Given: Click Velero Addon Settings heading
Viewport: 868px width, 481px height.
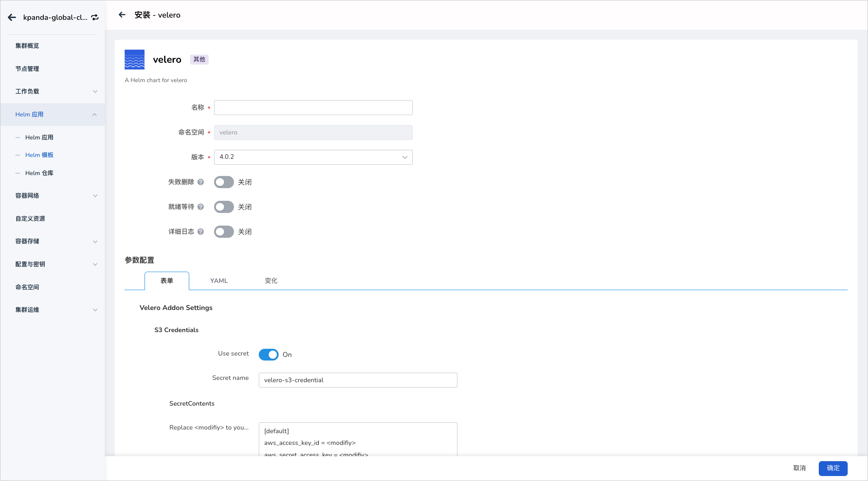Looking at the screenshot, I should [x=176, y=308].
